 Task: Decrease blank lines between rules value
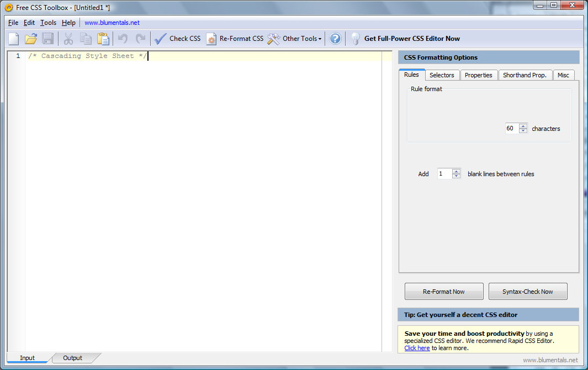click(x=456, y=176)
